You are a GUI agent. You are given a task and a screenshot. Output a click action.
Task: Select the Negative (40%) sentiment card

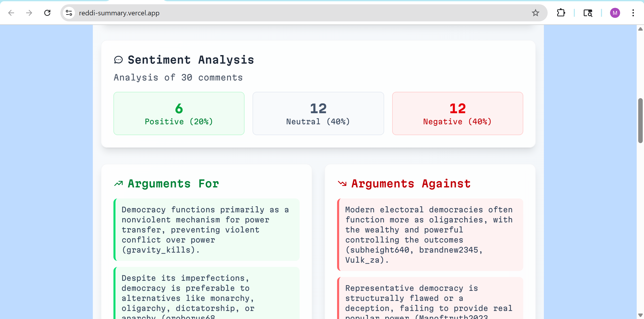pyautogui.click(x=458, y=113)
